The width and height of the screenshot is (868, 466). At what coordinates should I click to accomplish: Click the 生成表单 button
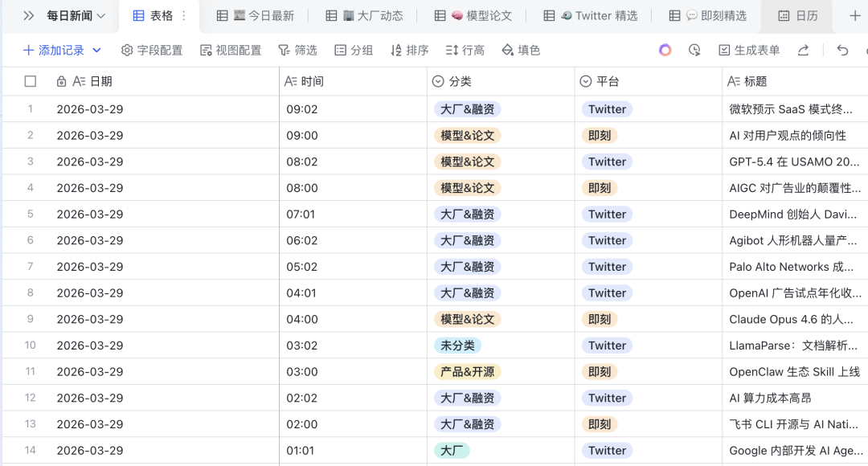pos(748,50)
